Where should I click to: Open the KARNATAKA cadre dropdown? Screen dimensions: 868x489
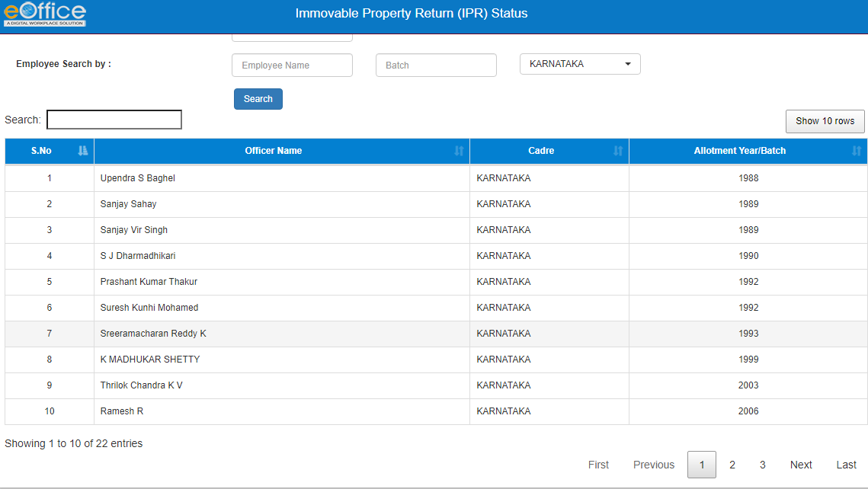580,65
